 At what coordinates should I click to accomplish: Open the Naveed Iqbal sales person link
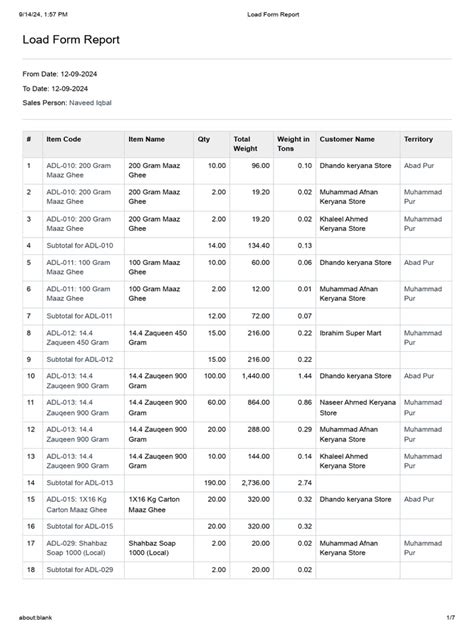pyautogui.click(x=90, y=103)
